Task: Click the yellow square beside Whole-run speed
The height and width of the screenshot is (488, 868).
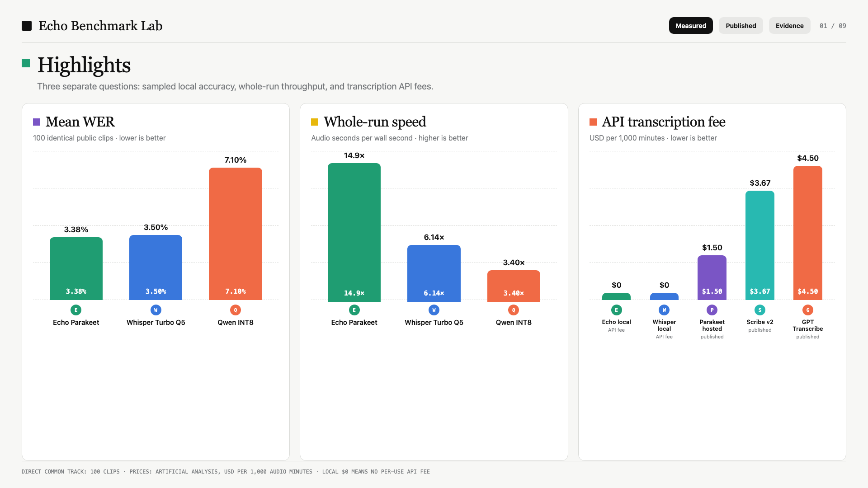Action: 315,122
